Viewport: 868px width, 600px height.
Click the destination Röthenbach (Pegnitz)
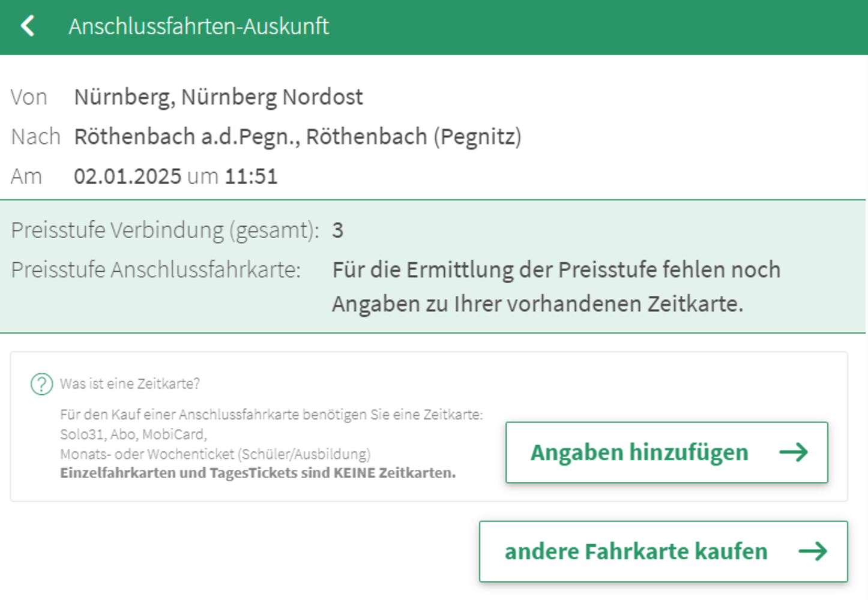tap(298, 136)
